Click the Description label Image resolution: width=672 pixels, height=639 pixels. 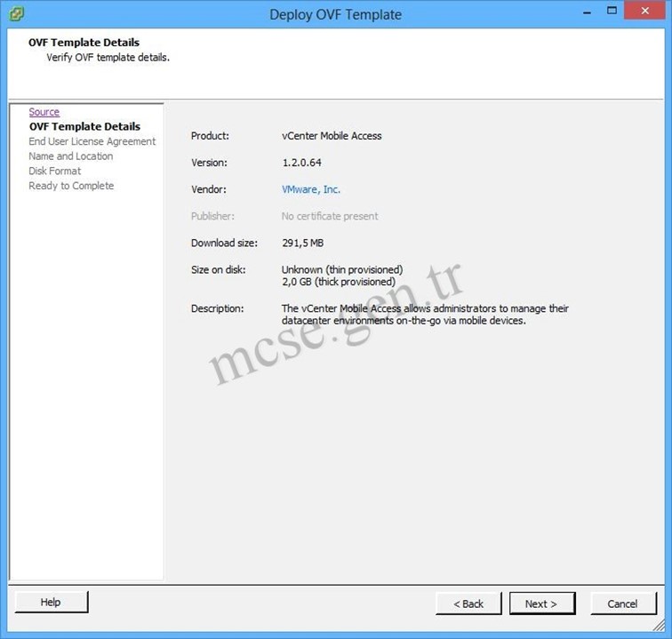217,308
